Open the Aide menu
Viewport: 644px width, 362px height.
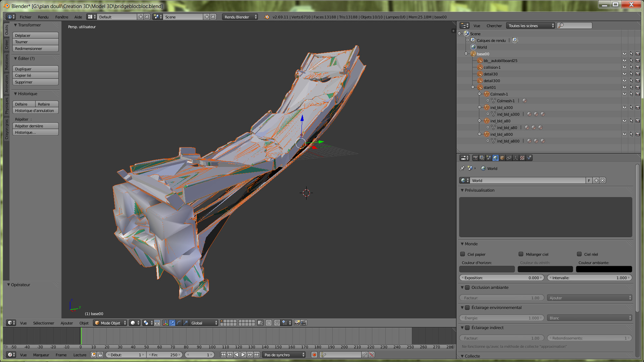[x=78, y=17]
